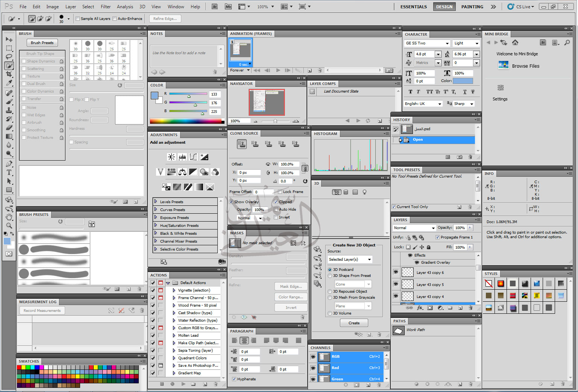This screenshot has height=392, width=578.
Task: Click the Brush Presets button
Action: pyautogui.click(x=42, y=43)
